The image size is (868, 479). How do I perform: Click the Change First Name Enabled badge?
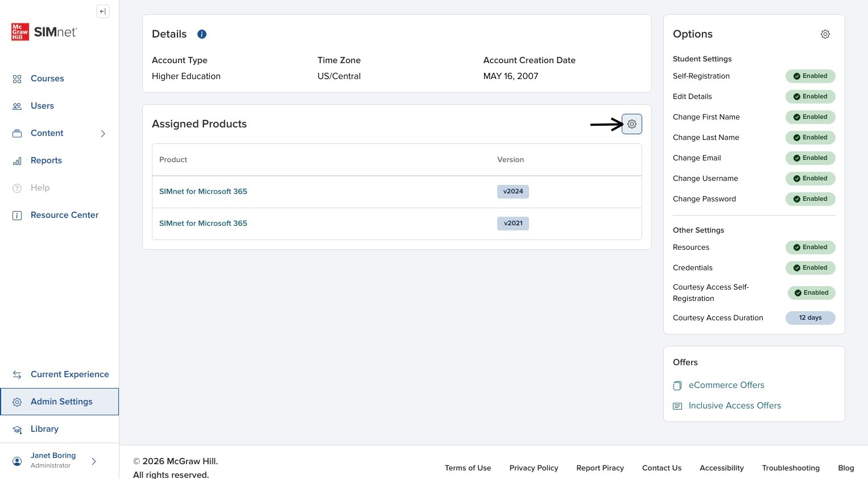point(811,117)
